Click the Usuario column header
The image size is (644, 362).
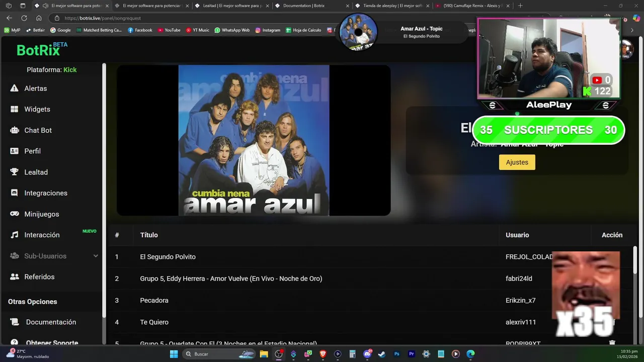tap(517, 235)
